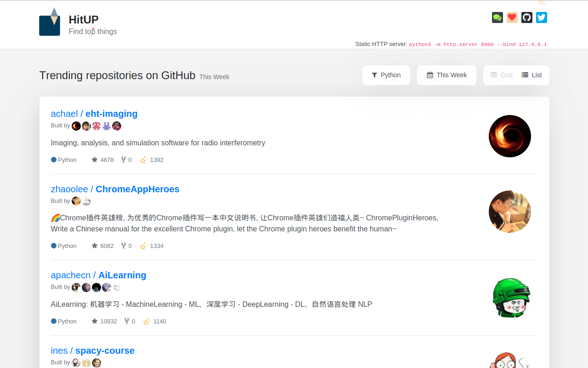The width and height of the screenshot is (588, 368).
Task: Click fourth contributor avatar on AiLearning
Action: point(107,287)
